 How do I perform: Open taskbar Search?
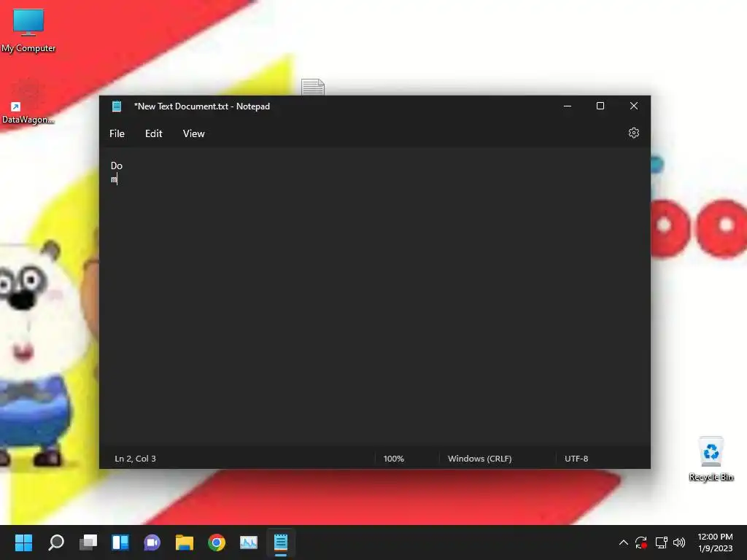click(x=56, y=542)
